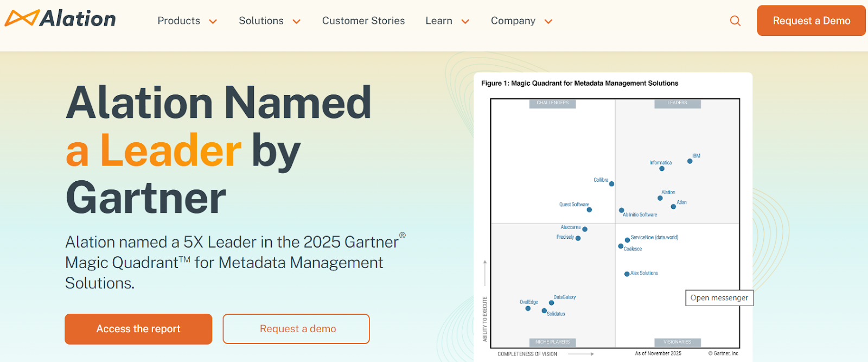Click the Alex Solutions data point
868x362 pixels.
point(627,274)
